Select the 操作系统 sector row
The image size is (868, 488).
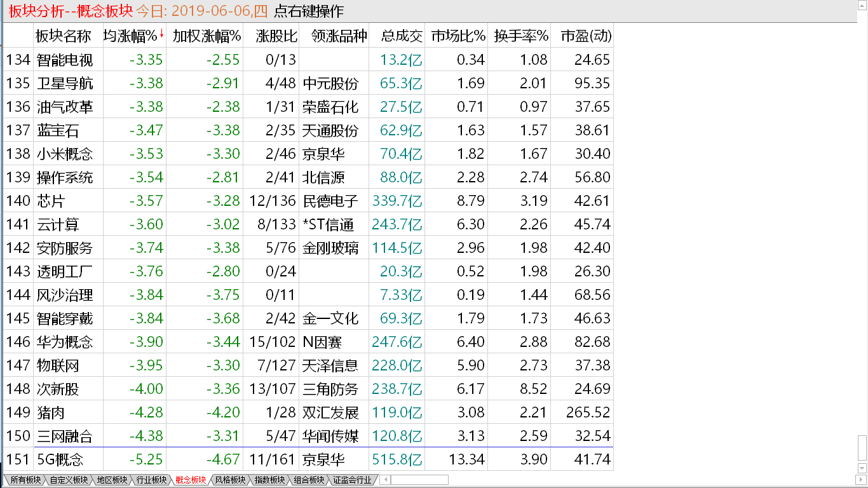click(308, 177)
